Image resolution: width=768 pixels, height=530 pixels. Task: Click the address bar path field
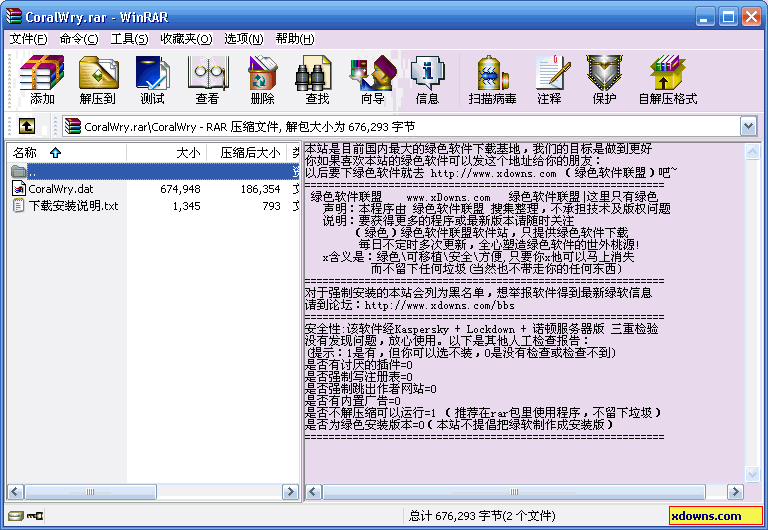[401, 126]
